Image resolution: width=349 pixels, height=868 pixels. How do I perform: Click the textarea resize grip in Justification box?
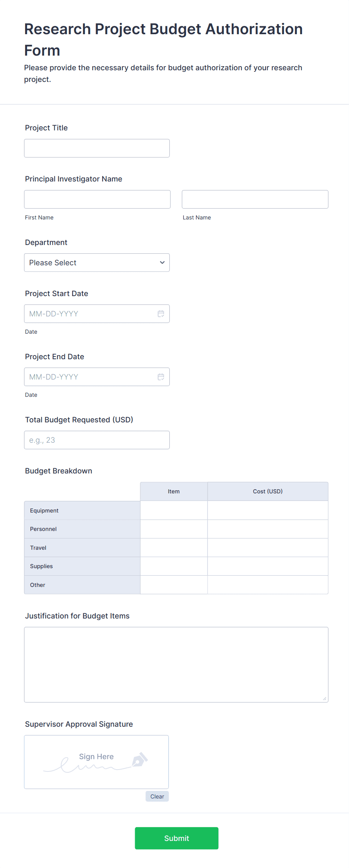pos(325,699)
